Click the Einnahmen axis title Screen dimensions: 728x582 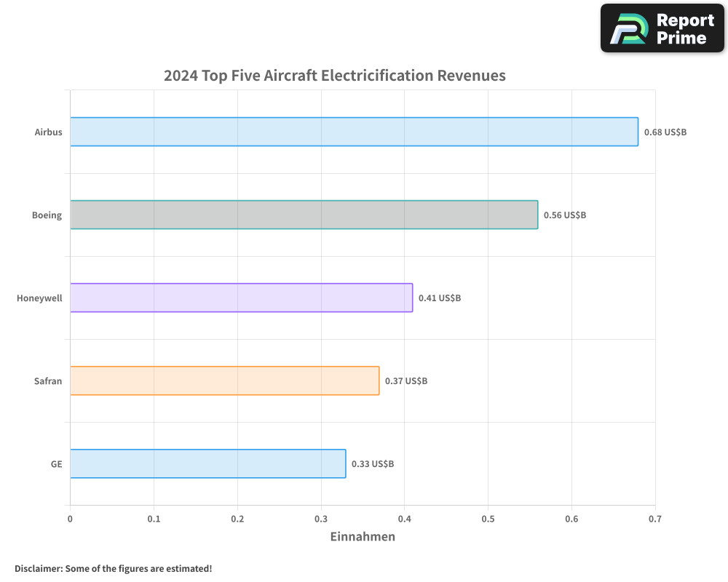362,537
